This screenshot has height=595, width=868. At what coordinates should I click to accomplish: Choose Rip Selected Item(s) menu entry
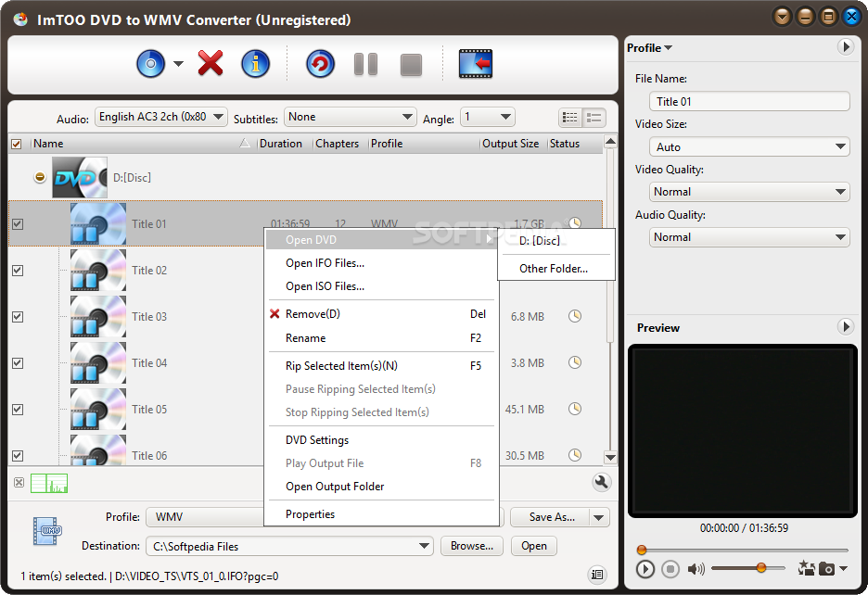pyautogui.click(x=381, y=366)
